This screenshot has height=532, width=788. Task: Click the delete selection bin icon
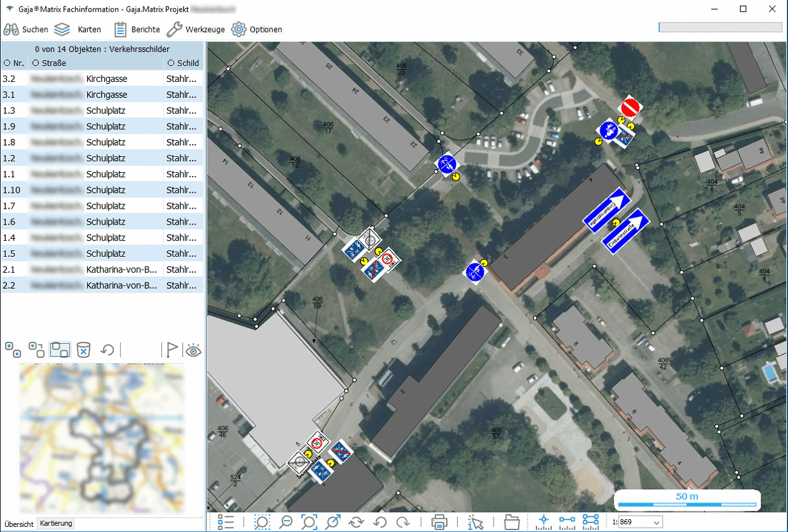pos(83,350)
